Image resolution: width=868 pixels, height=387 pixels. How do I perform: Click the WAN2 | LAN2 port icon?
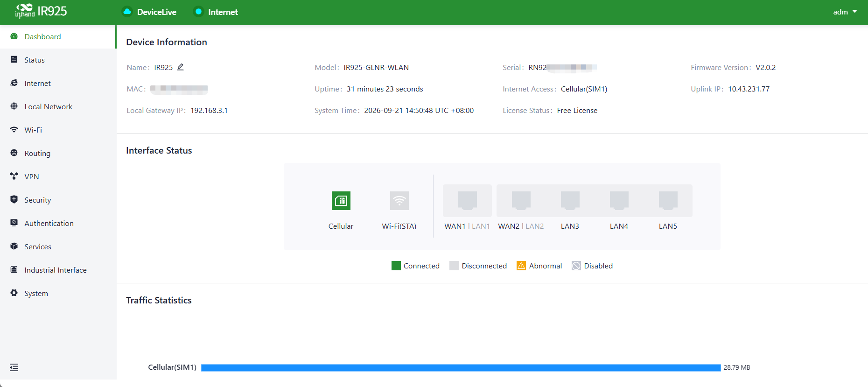[x=521, y=201]
